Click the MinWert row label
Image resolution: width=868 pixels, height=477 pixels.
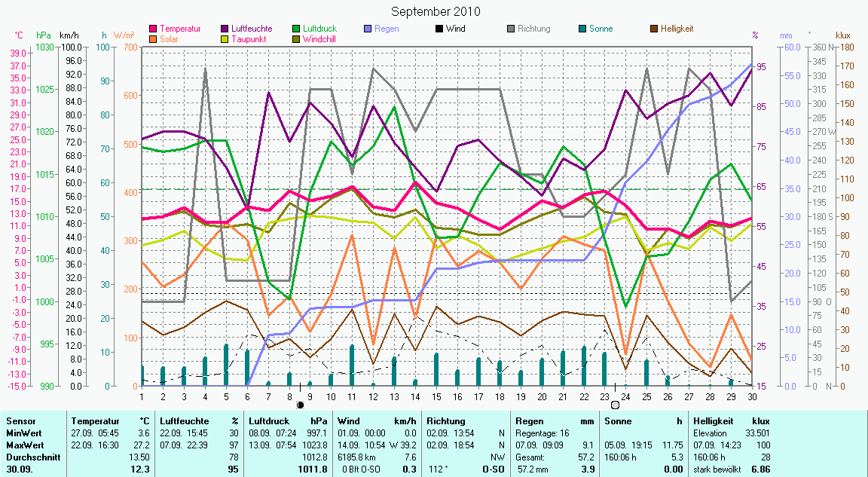[23, 433]
